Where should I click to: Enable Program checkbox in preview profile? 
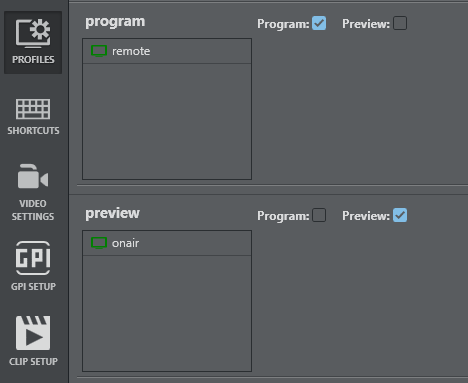click(x=319, y=215)
